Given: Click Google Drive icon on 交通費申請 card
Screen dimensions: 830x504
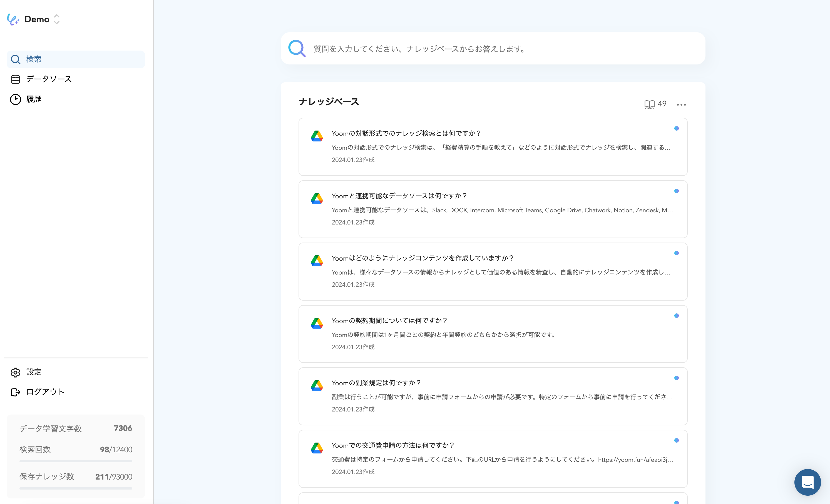Looking at the screenshot, I should pos(317,448).
